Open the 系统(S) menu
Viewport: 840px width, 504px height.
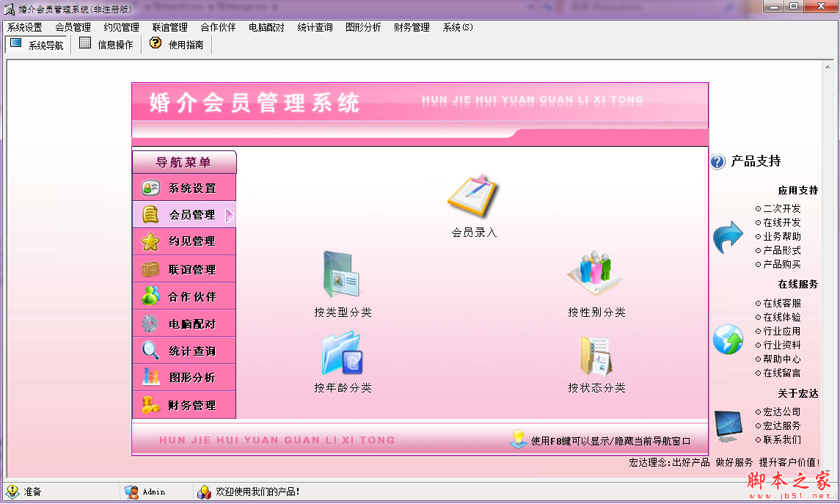coord(458,27)
